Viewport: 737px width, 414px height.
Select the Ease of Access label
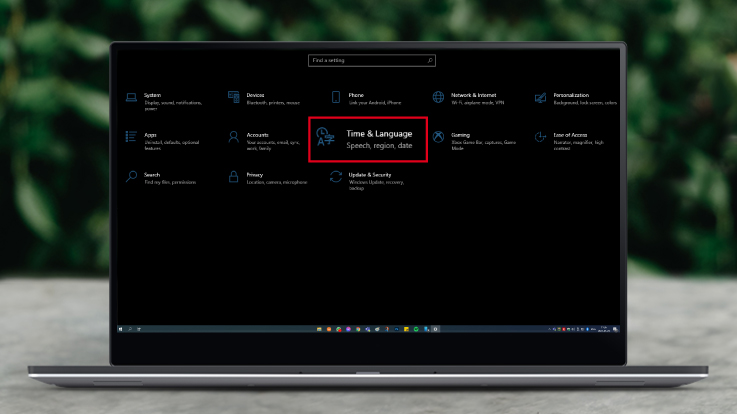click(571, 134)
